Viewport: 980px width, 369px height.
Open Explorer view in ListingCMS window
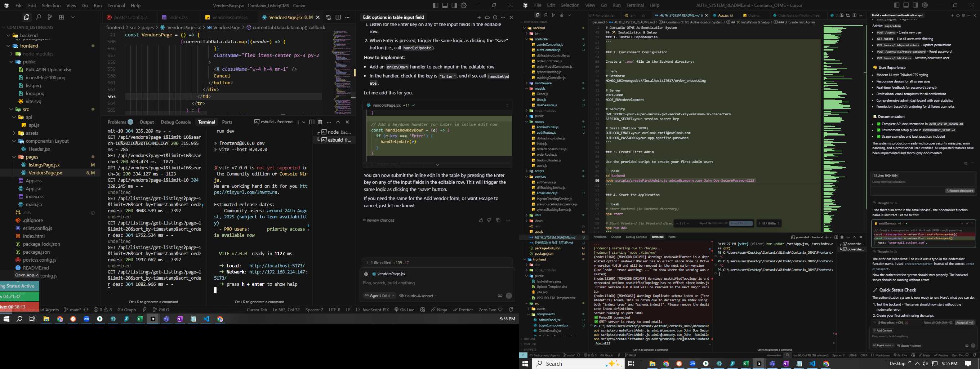[27, 17]
